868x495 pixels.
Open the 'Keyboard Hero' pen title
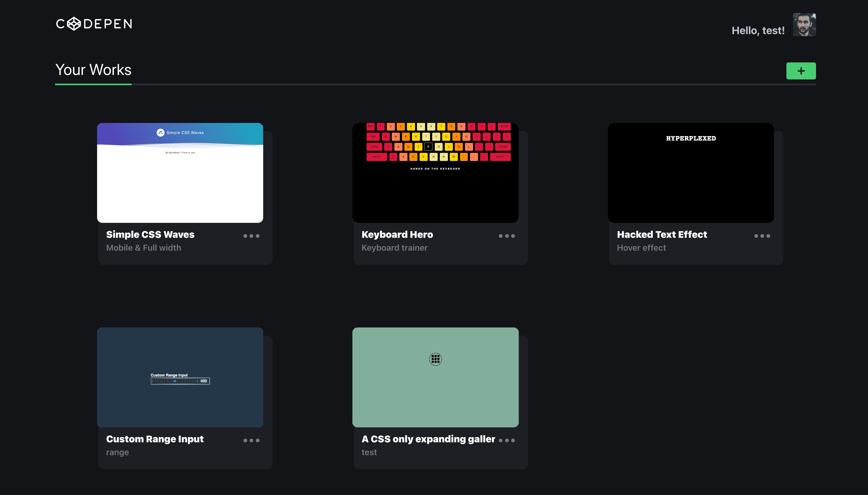[397, 234]
